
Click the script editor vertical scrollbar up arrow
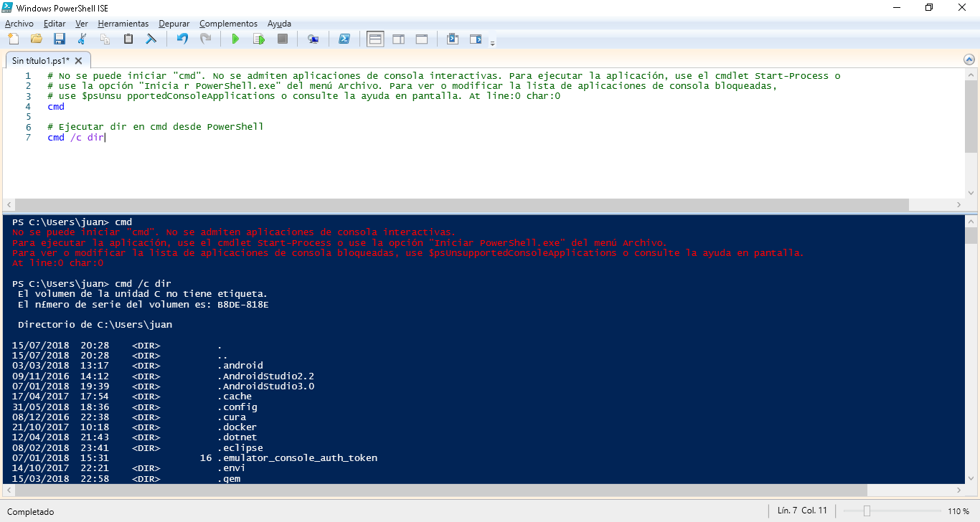pyautogui.click(x=971, y=75)
